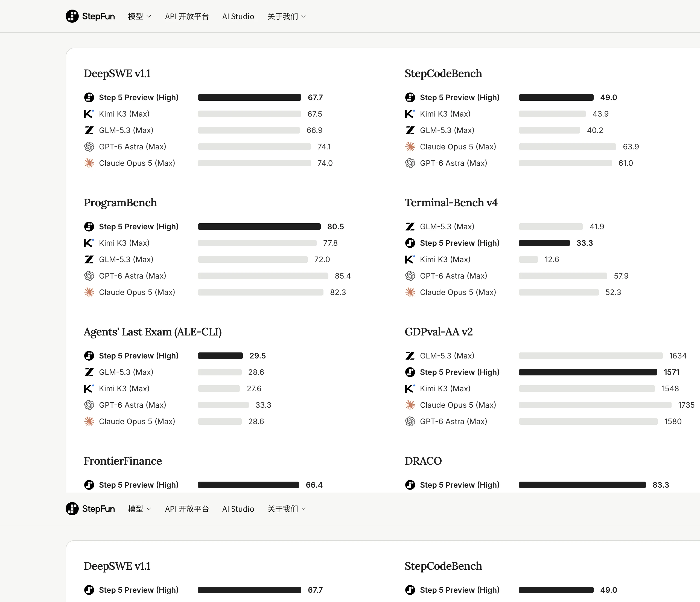The image size is (700, 602).
Task: Click the Kimi K3 bar in Terminal-Bench v4
Action: point(528,259)
